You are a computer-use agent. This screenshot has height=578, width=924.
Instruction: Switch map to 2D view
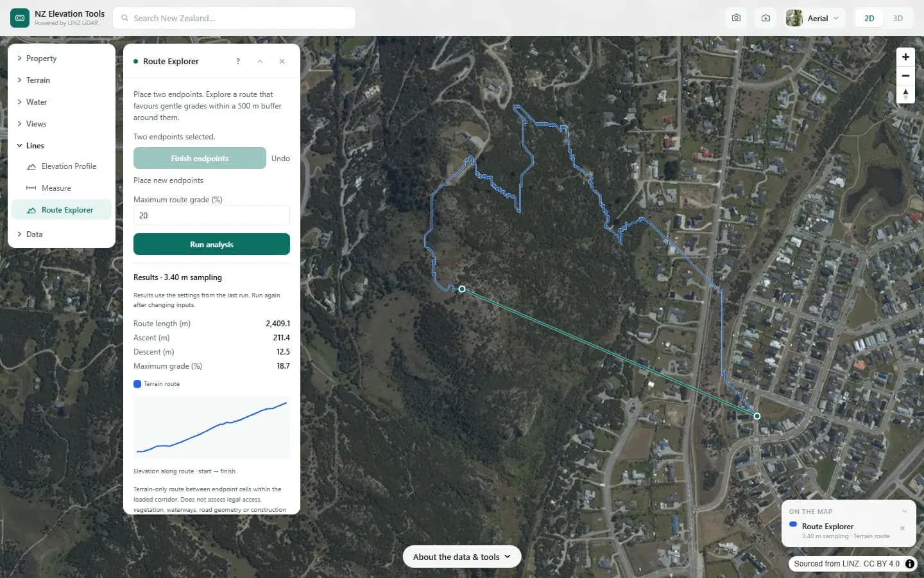point(869,18)
